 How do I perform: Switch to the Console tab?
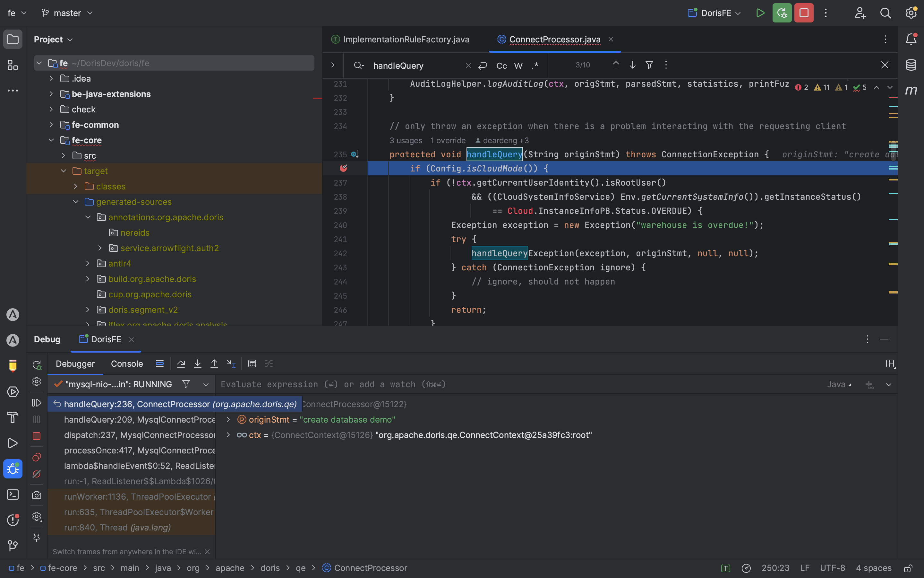point(127,363)
